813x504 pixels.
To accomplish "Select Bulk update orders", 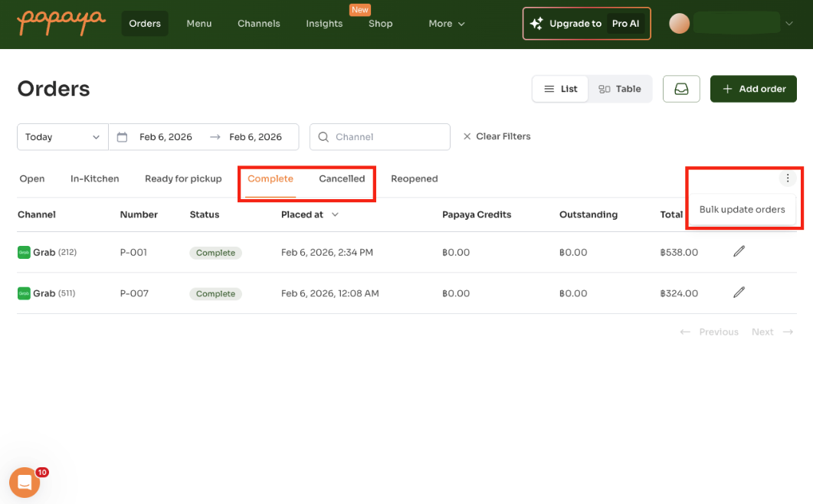I will [742, 208].
